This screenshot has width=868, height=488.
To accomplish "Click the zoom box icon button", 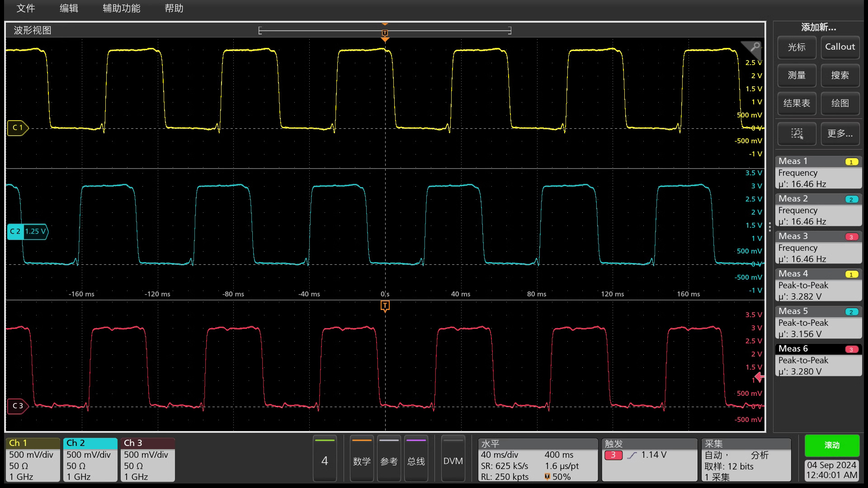I will (797, 133).
